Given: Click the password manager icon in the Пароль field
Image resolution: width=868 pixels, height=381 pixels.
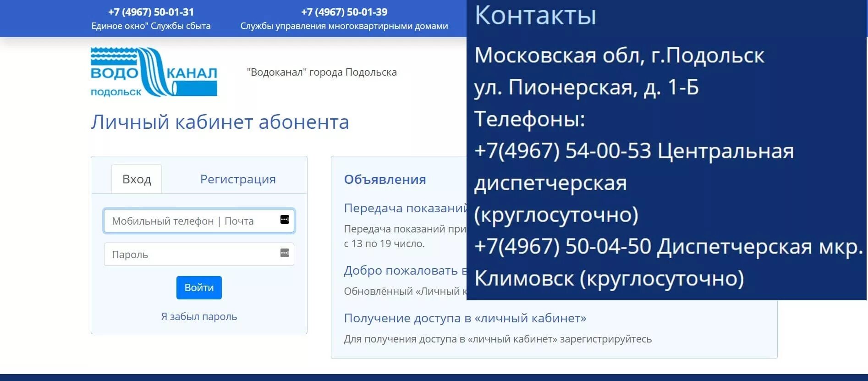Looking at the screenshot, I should (285, 253).
